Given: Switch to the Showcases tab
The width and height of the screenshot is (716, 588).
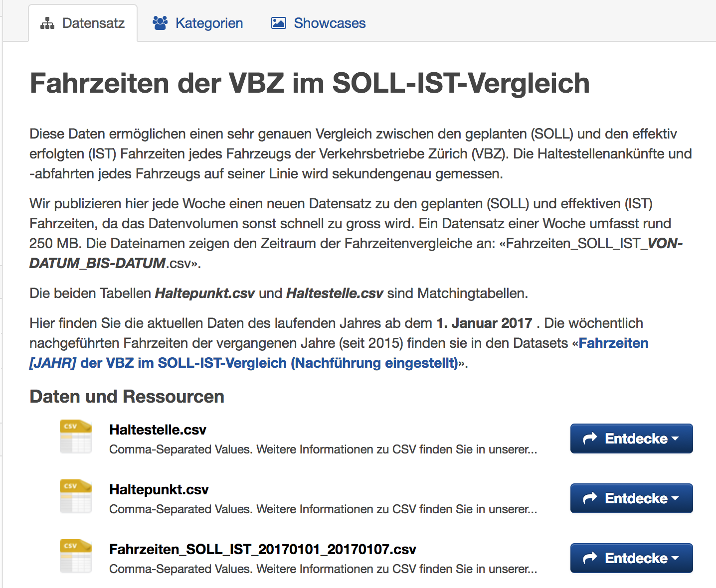Looking at the screenshot, I should pos(318,23).
